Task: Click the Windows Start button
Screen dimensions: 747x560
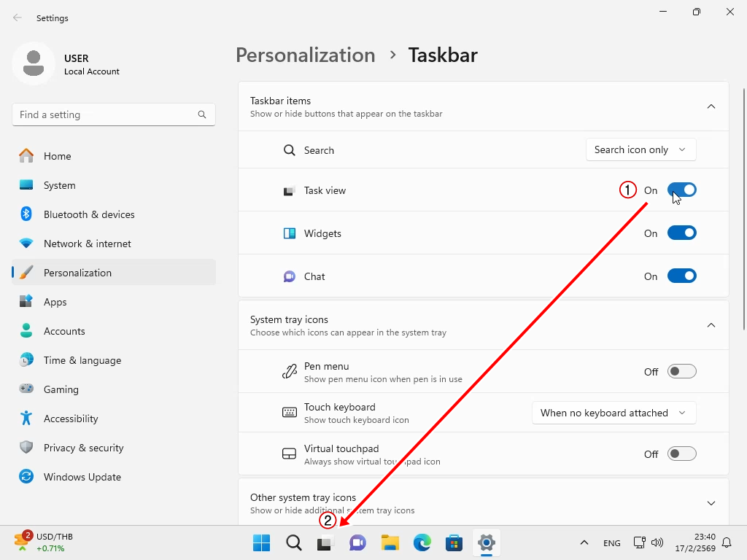Action: [261, 543]
